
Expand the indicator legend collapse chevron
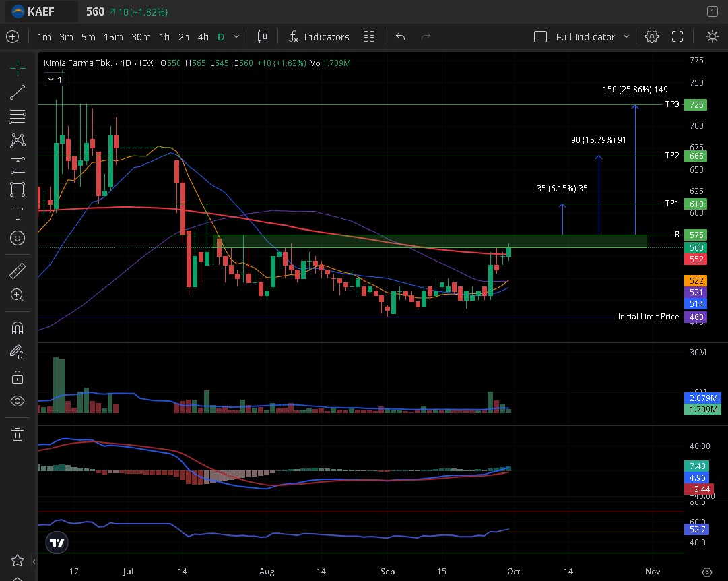pyautogui.click(x=53, y=80)
